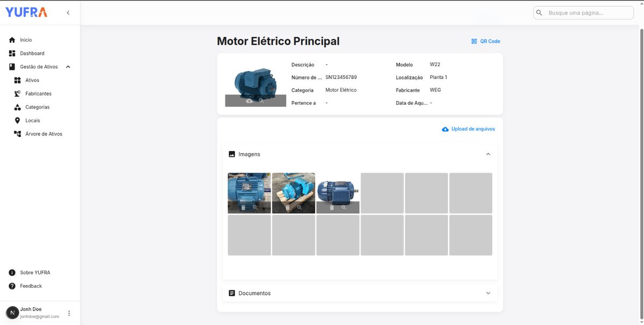The height and width of the screenshot is (325, 644).
Task: Click the cloud icon beside Upload de arquivos
Action: coord(445,129)
